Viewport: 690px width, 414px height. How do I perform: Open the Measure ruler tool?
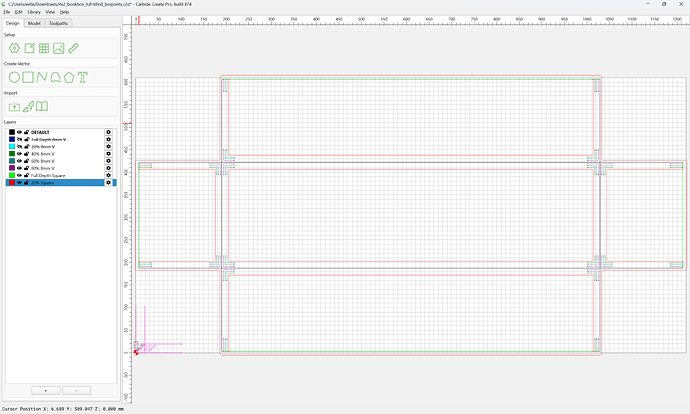tap(73, 48)
